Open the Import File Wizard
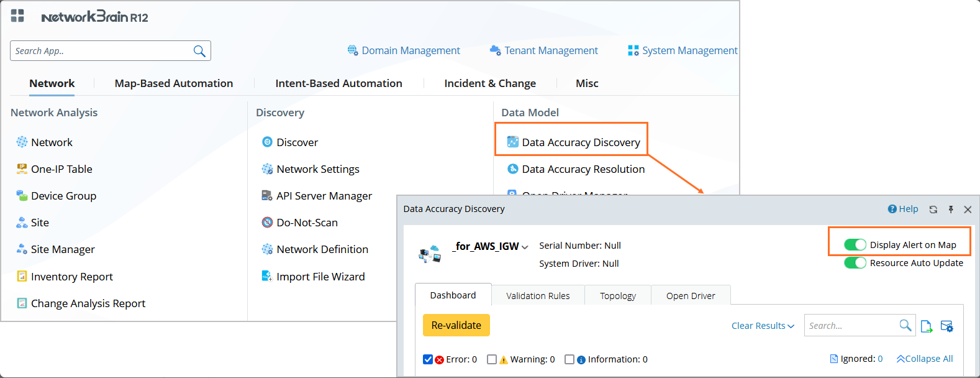This screenshot has width=980, height=378. click(320, 277)
